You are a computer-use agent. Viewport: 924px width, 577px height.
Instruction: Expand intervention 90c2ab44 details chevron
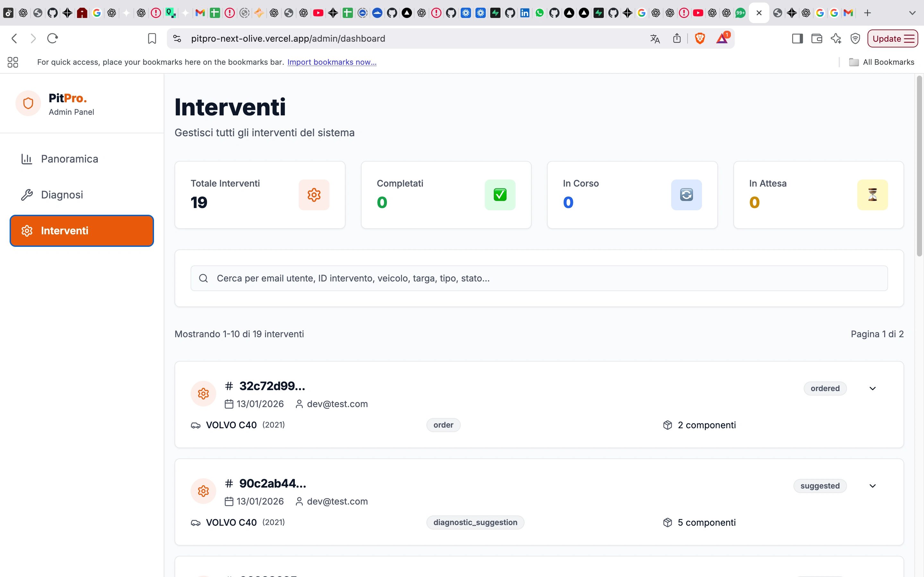[x=872, y=486]
